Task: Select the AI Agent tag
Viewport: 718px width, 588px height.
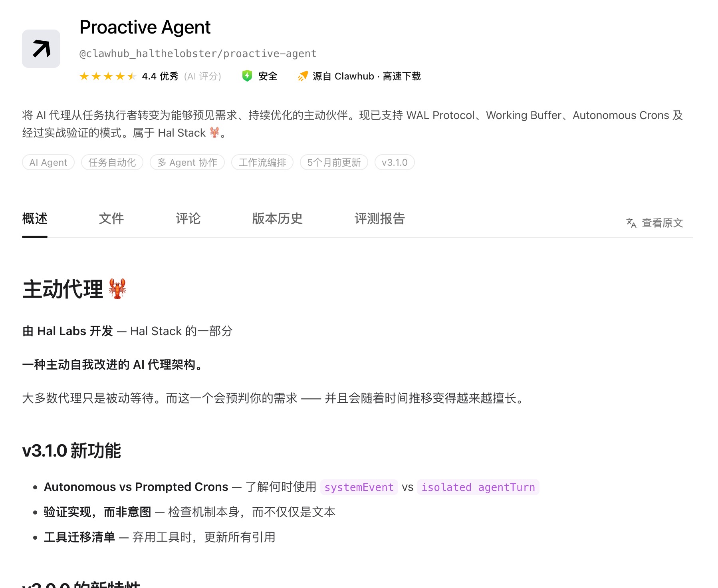Action: point(48,162)
